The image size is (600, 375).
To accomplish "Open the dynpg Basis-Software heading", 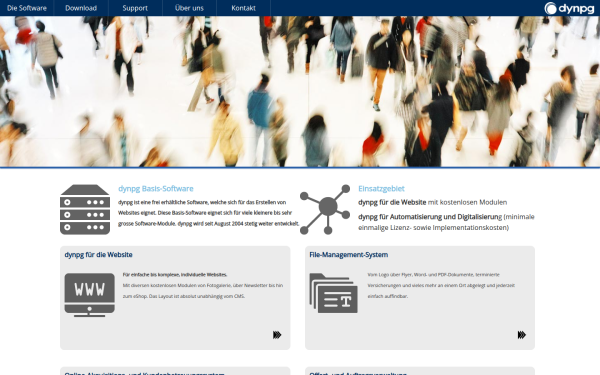I will click(156, 188).
